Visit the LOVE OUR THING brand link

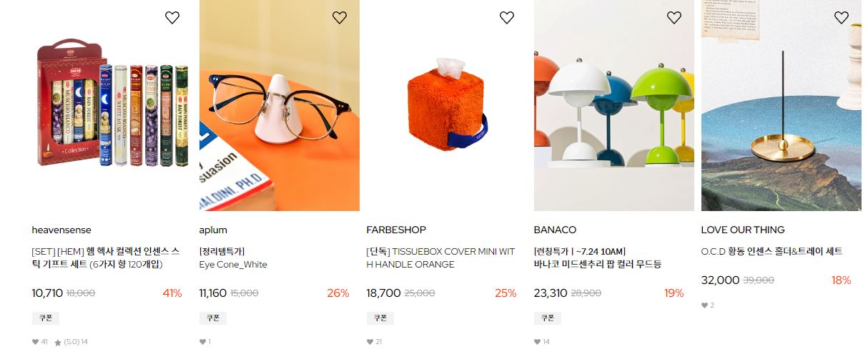pyautogui.click(x=743, y=230)
